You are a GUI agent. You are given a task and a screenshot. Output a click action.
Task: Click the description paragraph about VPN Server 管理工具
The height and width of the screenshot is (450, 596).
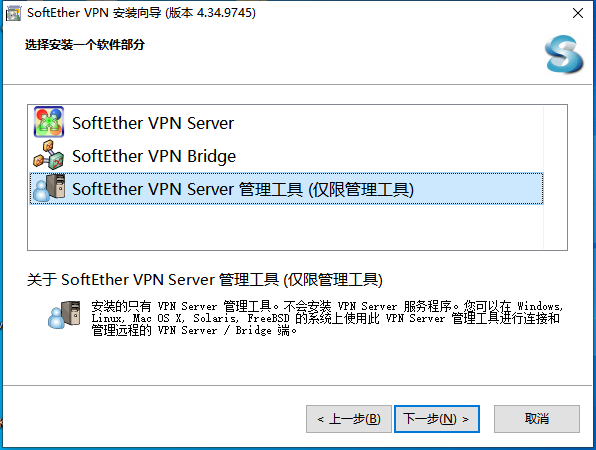point(327,318)
